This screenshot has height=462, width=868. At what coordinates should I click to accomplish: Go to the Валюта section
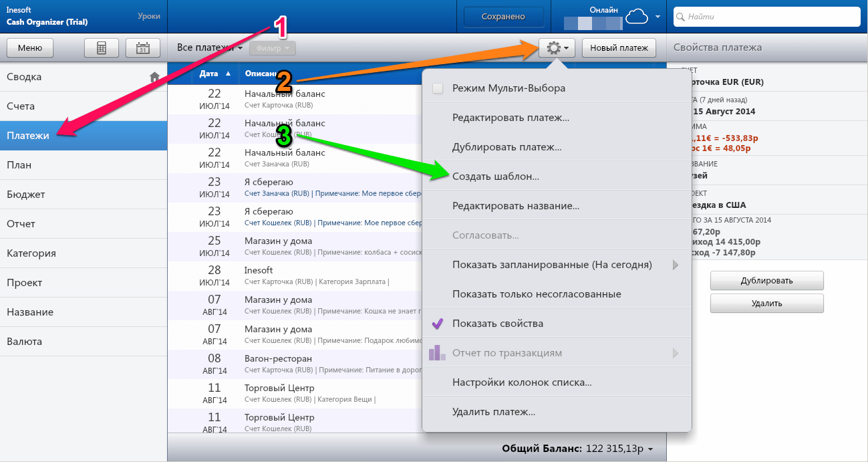click(x=84, y=342)
